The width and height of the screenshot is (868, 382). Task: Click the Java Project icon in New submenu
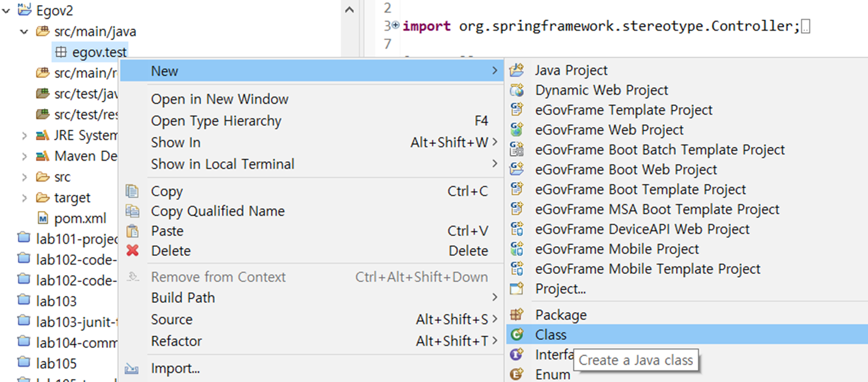[516, 71]
